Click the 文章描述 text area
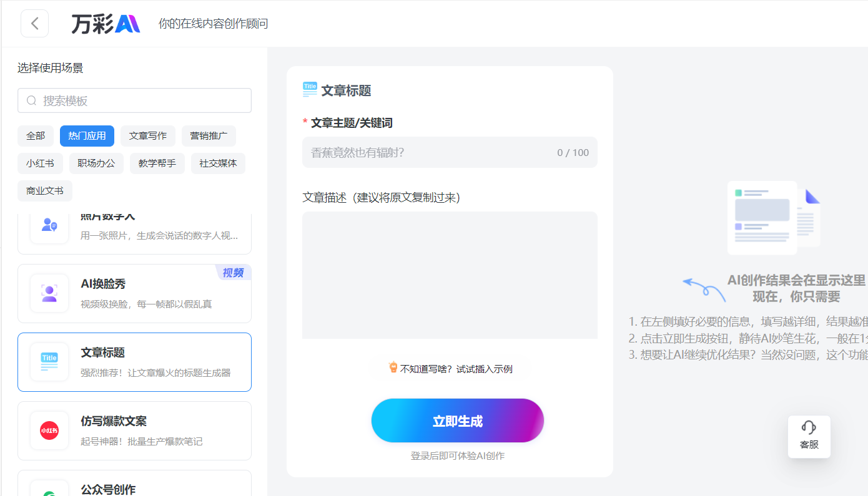Viewport: 868px width, 496px height. pyautogui.click(x=450, y=275)
